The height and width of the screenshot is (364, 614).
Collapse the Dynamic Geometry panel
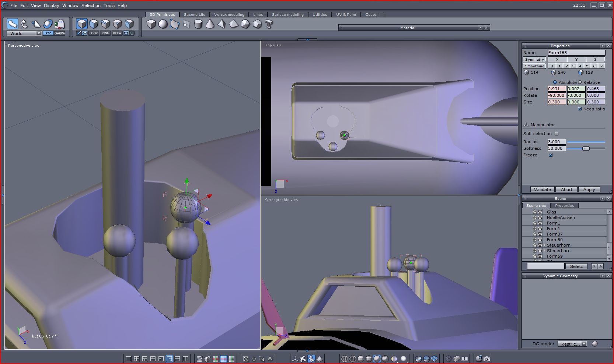click(x=603, y=276)
